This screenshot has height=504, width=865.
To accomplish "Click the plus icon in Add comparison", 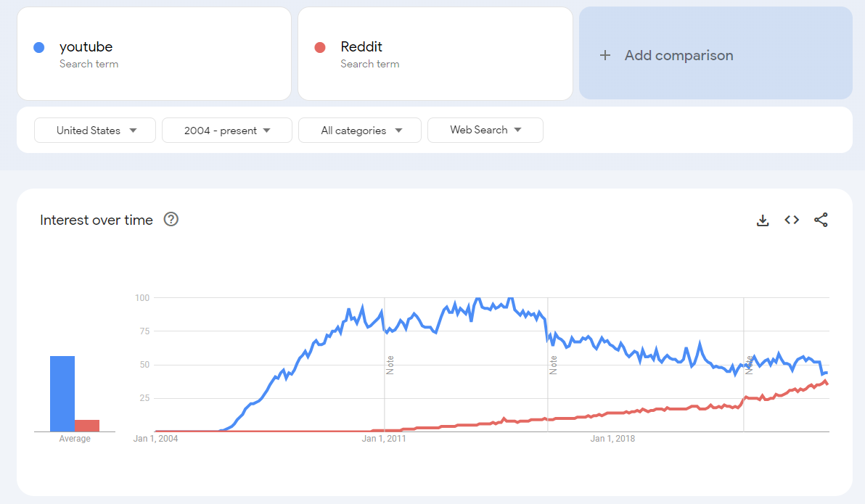I will pos(605,55).
